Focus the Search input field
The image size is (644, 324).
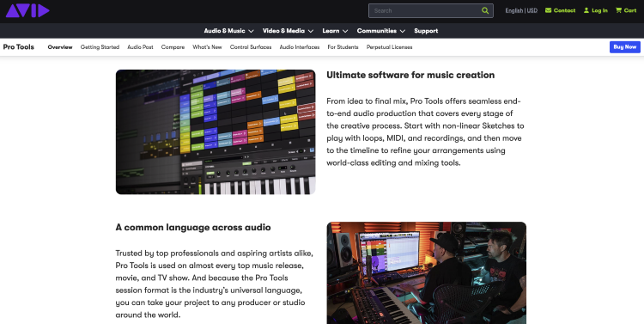(431, 10)
